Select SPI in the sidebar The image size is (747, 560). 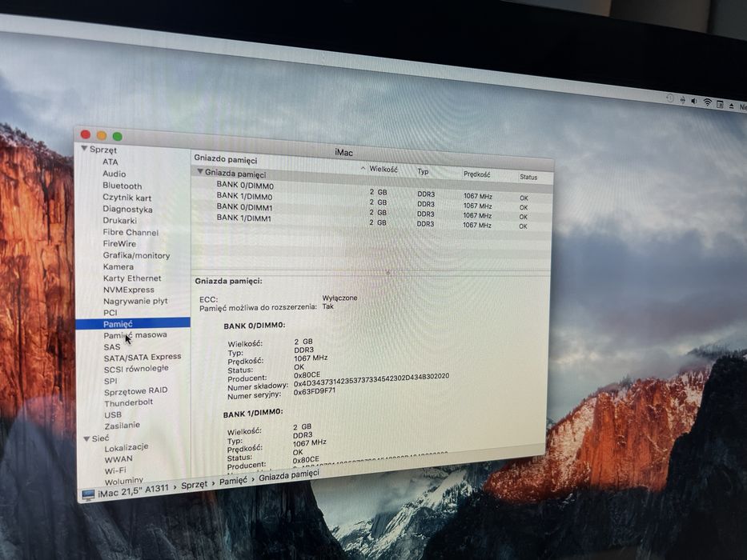(110, 381)
